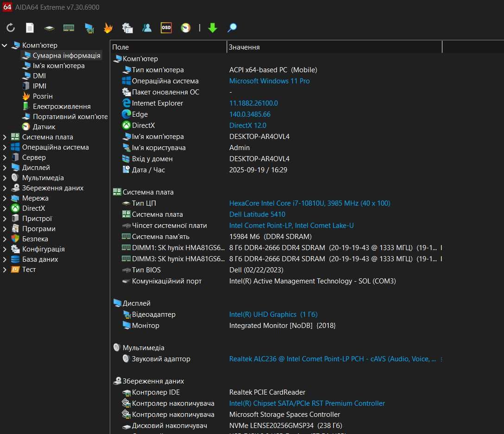Select the Вхід у домен row
The height and width of the screenshot is (434, 504).
pos(277,159)
